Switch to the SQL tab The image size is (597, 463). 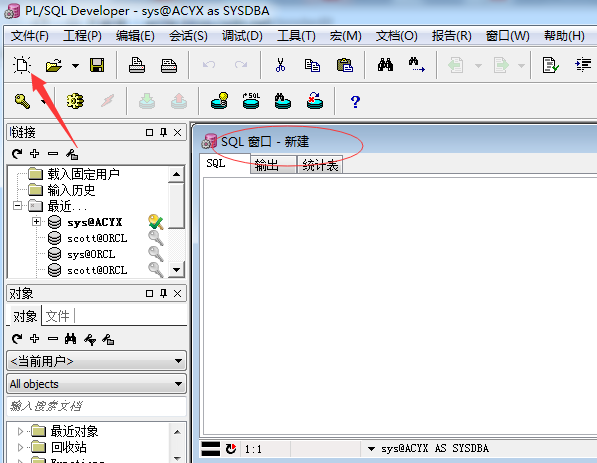224,164
